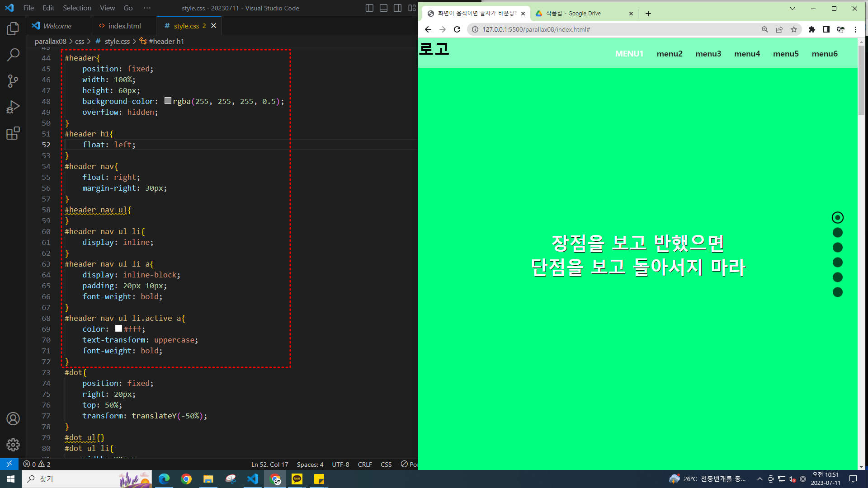Reload the browser page
The width and height of the screenshot is (868, 488).
pyautogui.click(x=457, y=29)
